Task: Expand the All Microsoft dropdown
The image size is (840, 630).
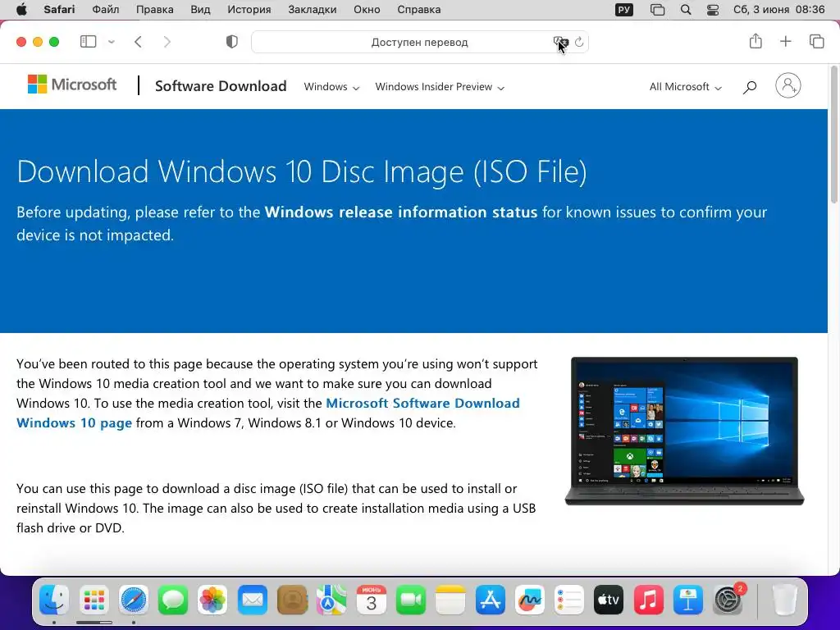Action: pyautogui.click(x=685, y=87)
